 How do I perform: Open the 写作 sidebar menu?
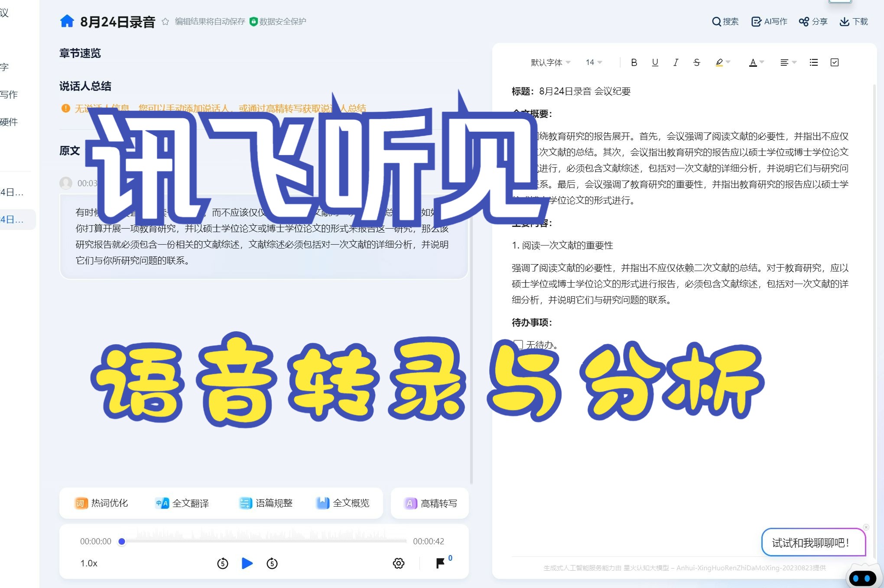[x=9, y=94]
